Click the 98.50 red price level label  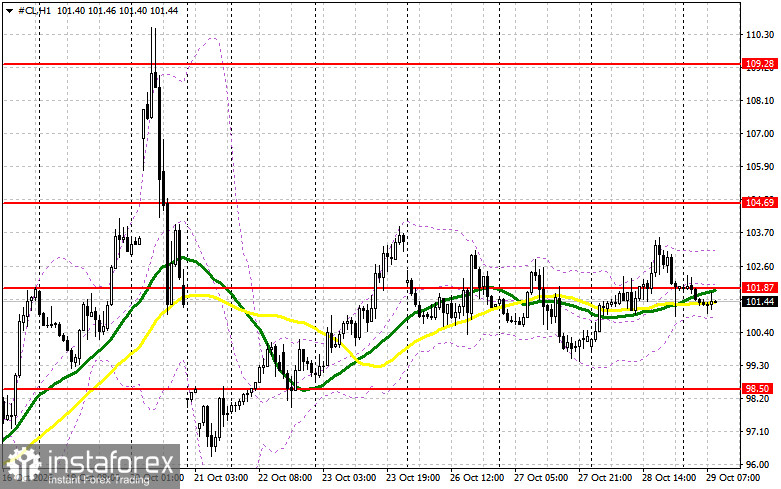click(757, 388)
